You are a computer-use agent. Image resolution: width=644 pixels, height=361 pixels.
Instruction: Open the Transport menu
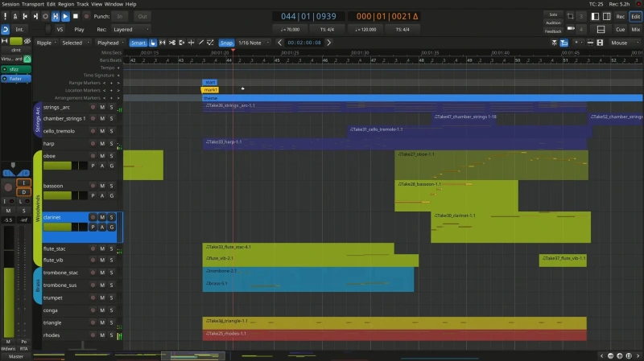tap(32, 4)
